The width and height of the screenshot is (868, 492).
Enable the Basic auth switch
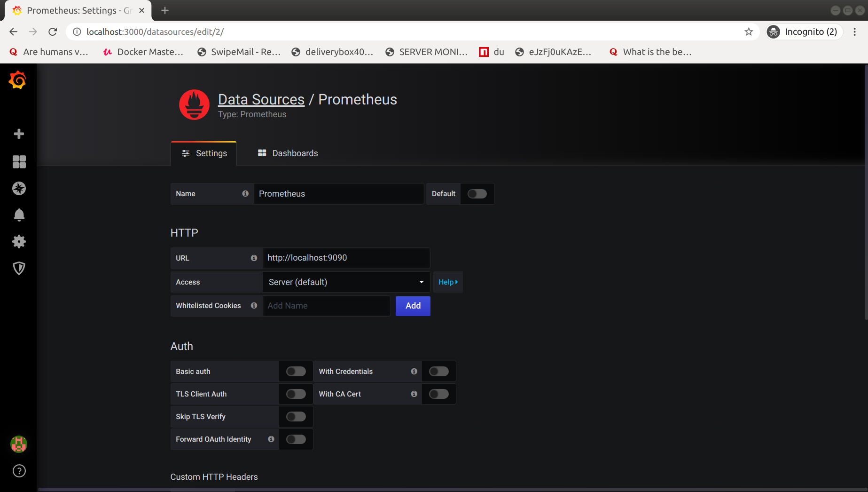coord(296,372)
